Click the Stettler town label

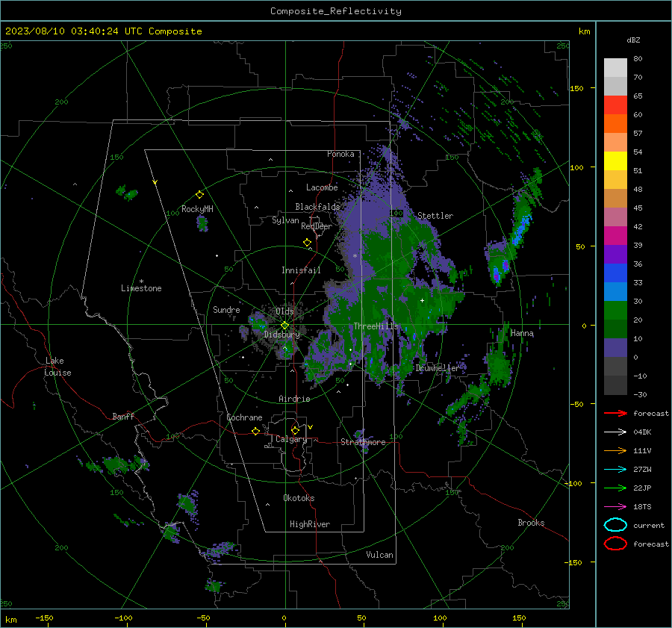[x=435, y=216]
